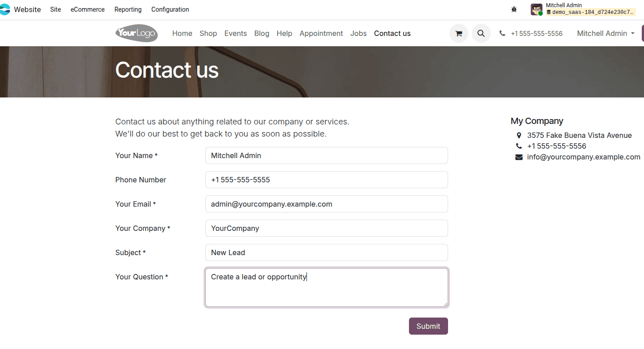Open the Appointment page link

tap(321, 34)
